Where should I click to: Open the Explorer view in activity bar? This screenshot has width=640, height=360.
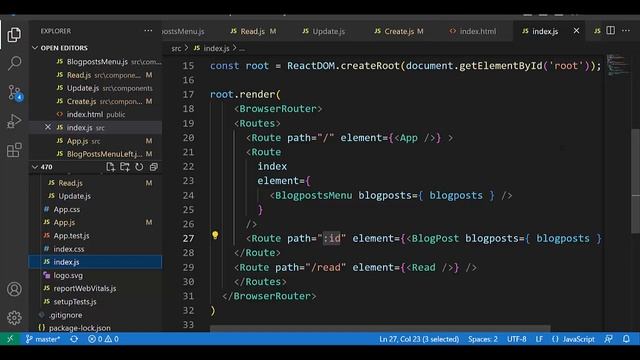point(14,35)
